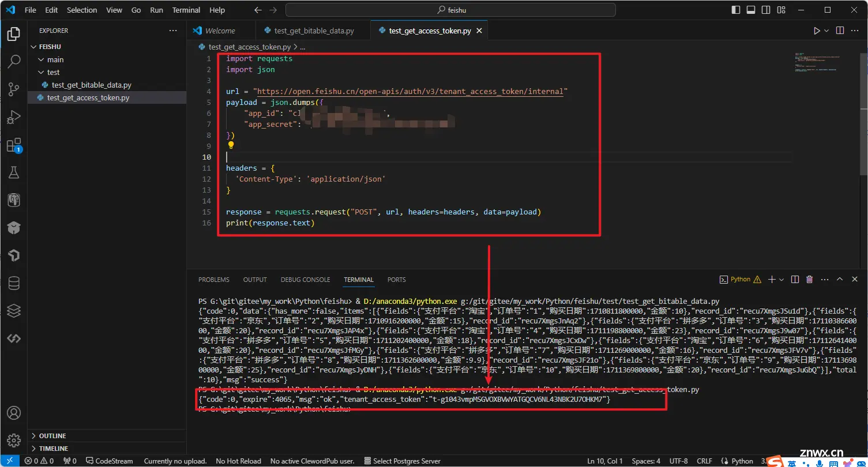The image size is (868, 467).
Task: Select test_get_access_token.py in explorer tree
Action: (88, 97)
